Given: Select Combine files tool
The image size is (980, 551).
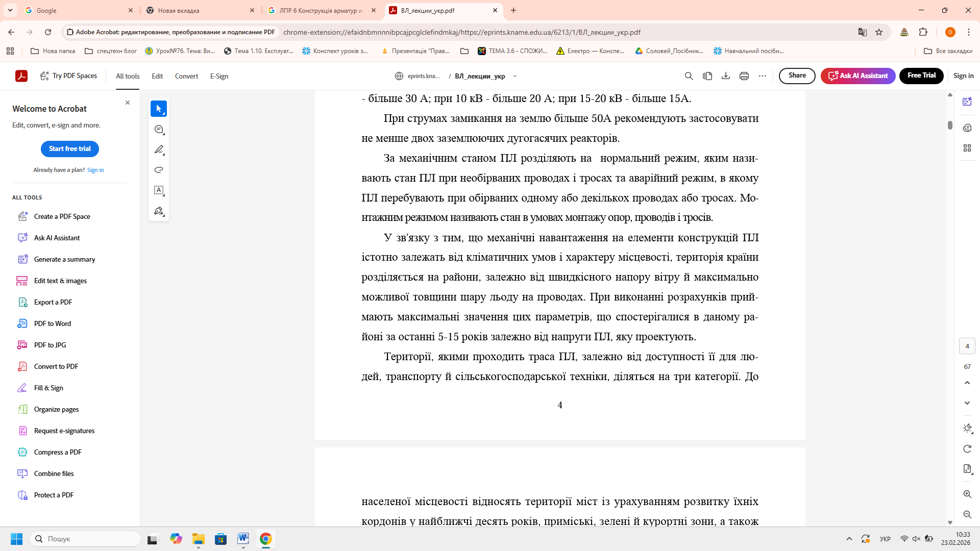Looking at the screenshot, I should 54,473.
